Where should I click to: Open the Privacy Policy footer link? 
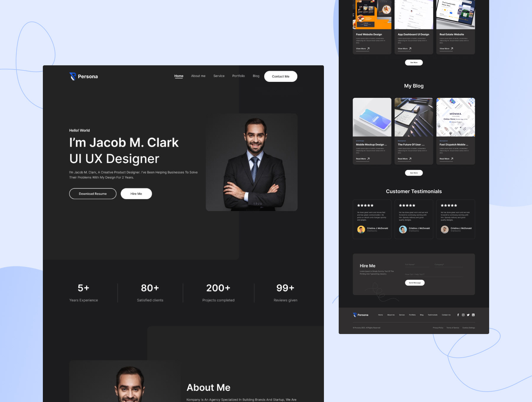click(438, 328)
